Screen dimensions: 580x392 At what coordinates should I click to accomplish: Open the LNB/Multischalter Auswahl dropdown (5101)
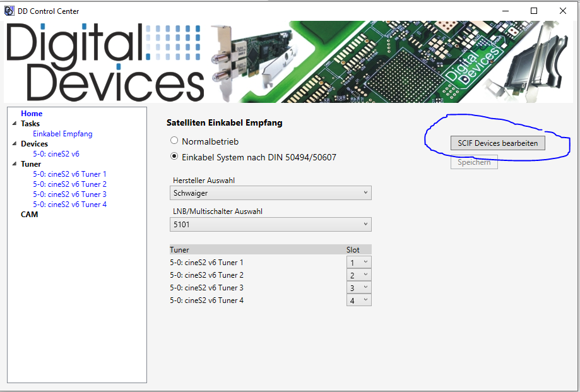point(270,224)
